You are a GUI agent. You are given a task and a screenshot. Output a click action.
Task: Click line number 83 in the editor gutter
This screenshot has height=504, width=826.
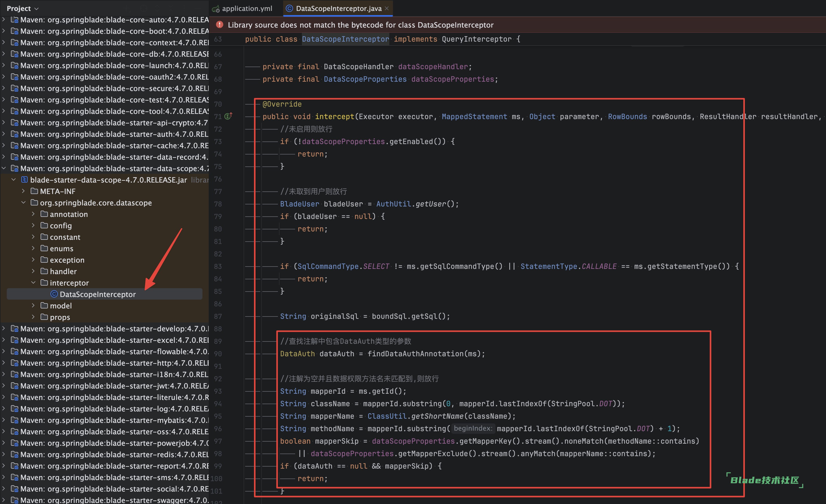coord(218,266)
